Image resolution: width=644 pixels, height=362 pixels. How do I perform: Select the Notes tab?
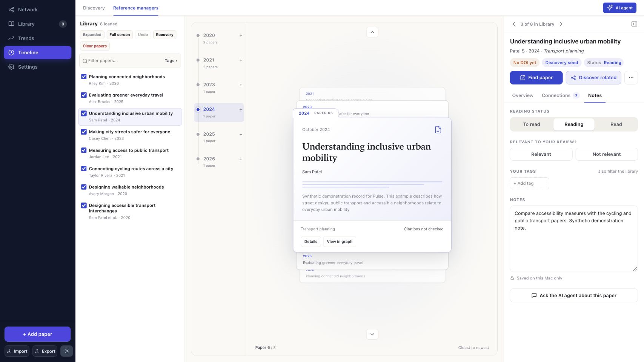[x=595, y=95]
